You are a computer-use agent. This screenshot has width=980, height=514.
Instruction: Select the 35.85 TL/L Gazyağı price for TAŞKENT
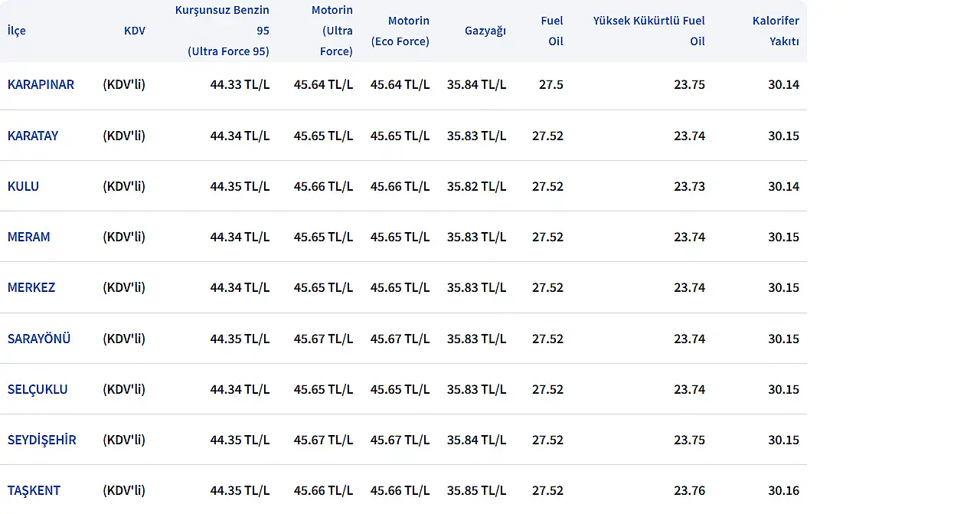pyautogui.click(x=476, y=490)
